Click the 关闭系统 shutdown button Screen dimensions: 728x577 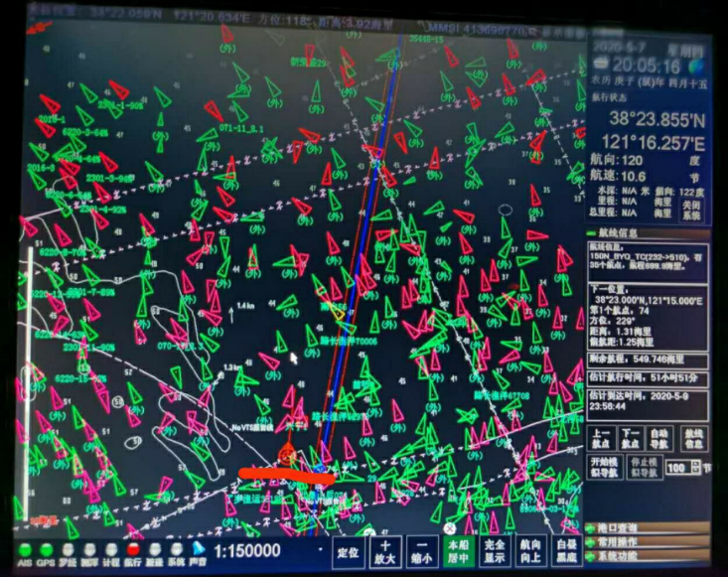point(691,211)
